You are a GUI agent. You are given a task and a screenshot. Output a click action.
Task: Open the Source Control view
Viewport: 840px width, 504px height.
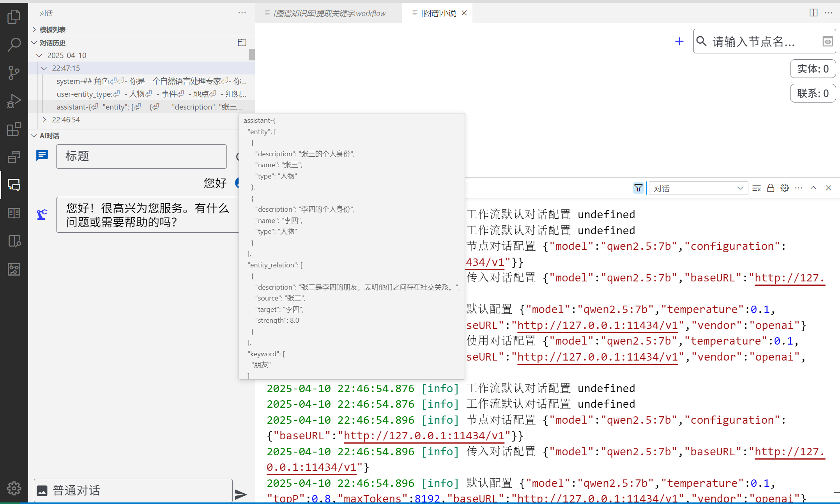[14, 73]
